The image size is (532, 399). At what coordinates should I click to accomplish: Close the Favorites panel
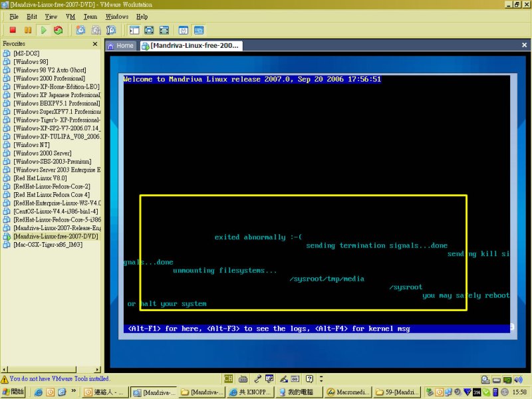95,44
